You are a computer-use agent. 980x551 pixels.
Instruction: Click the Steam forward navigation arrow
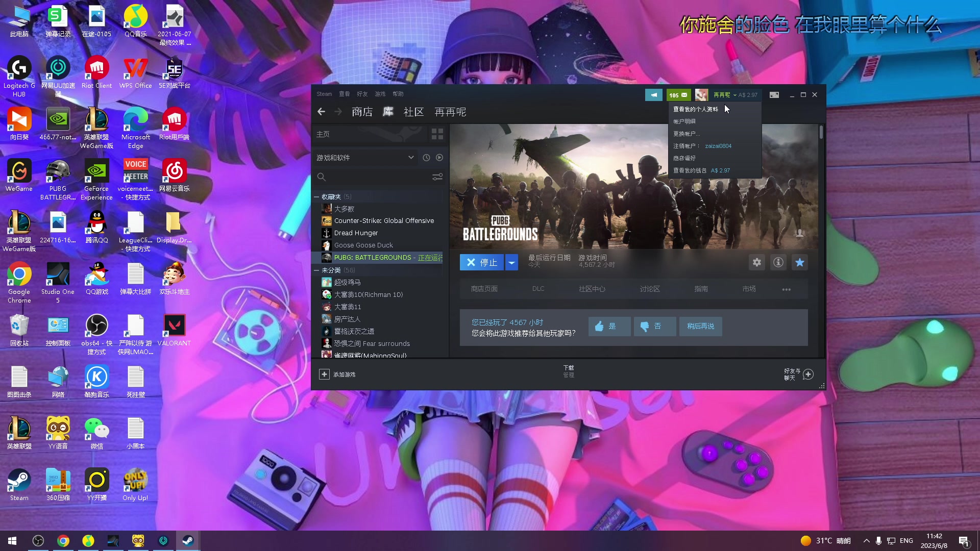[338, 112]
